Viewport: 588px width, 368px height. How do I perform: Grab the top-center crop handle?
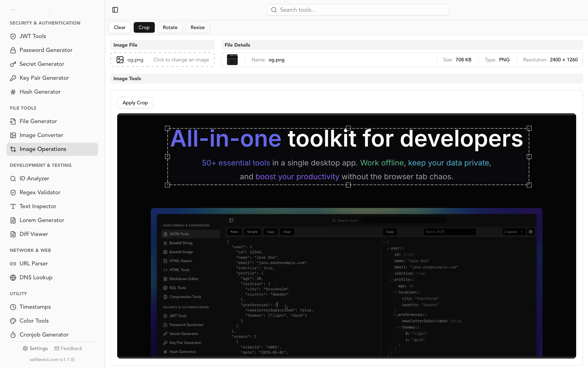click(x=348, y=128)
